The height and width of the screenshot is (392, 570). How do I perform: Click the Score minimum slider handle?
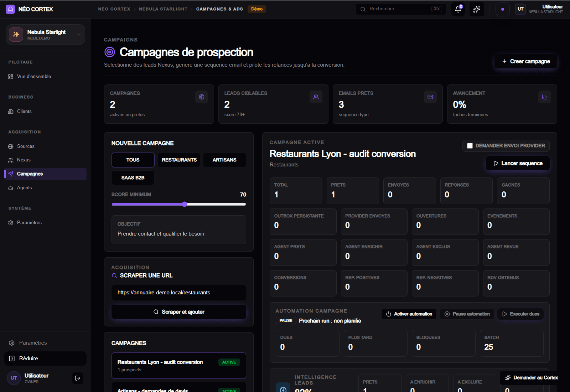185,204
